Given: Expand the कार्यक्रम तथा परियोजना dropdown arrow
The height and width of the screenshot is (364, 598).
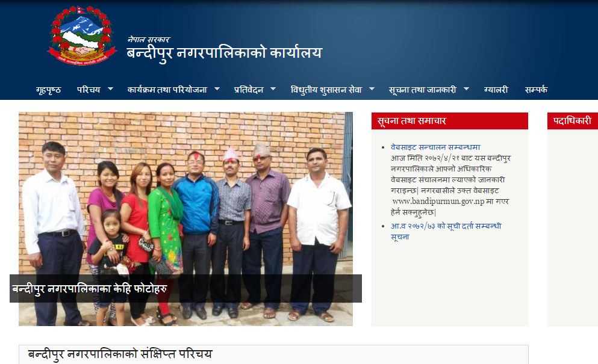Looking at the screenshot, I should (x=217, y=89).
